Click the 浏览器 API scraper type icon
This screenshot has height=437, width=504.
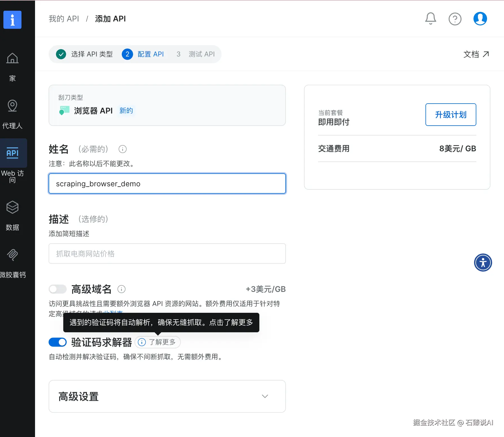point(64,110)
